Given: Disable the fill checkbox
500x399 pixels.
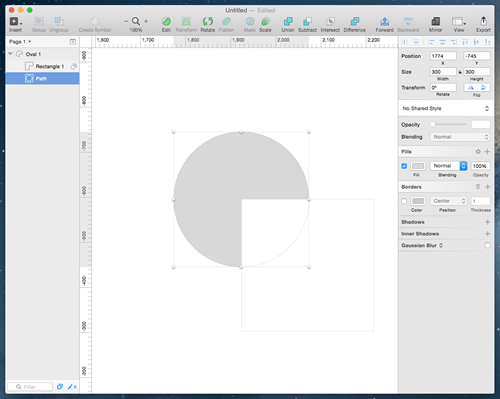Looking at the screenshot, I should coord(404,166).
